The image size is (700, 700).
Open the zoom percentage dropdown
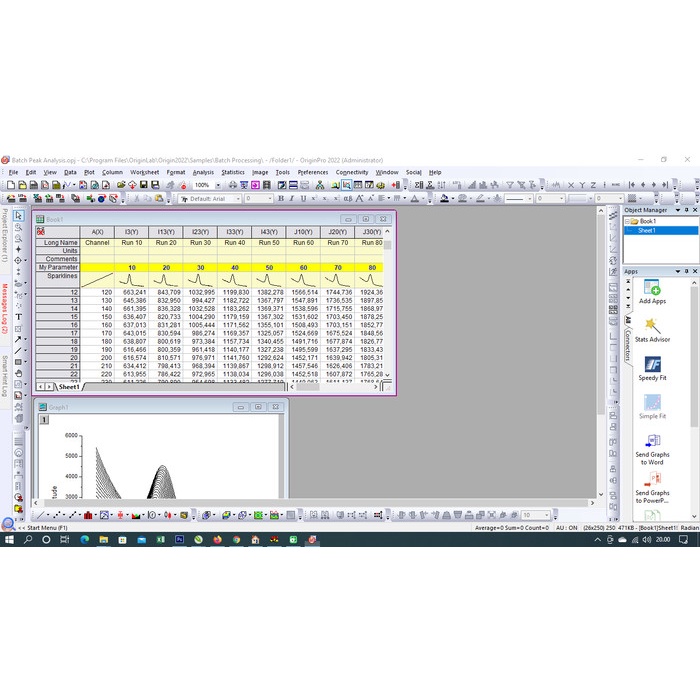218,185
